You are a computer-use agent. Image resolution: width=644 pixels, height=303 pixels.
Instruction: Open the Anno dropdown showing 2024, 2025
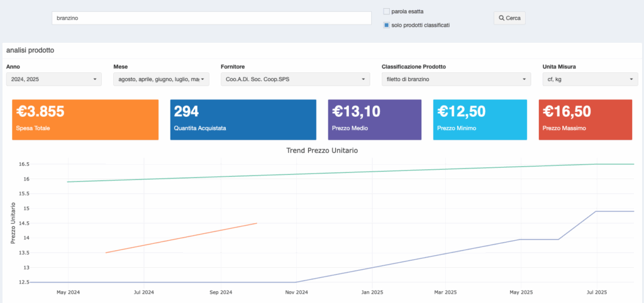[54, 79]
